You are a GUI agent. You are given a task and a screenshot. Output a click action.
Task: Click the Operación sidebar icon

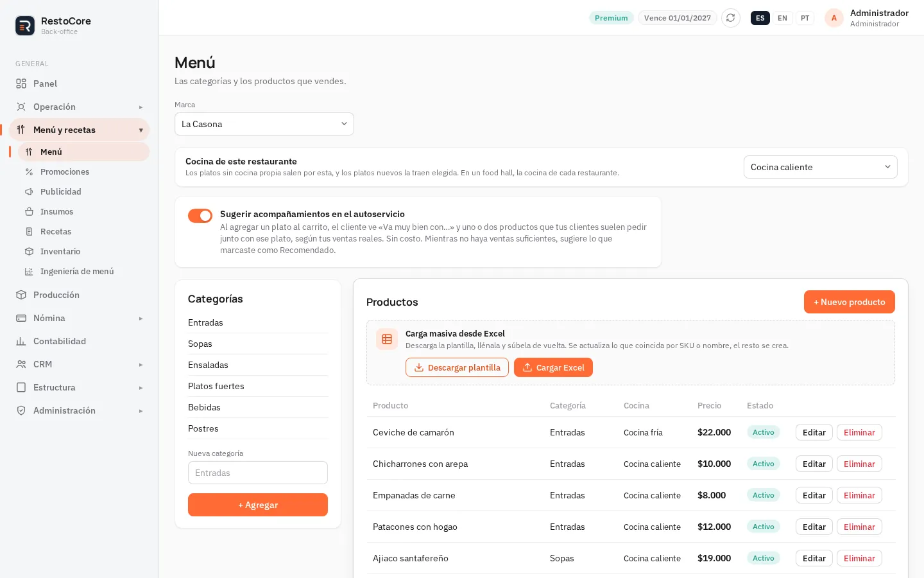(x=21, y=107)
